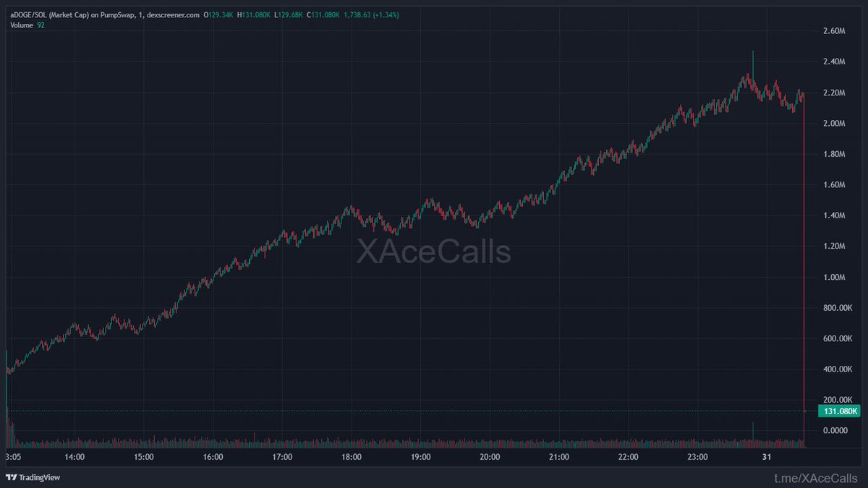This screenshot has height=488, width=868.
Task: Click the 17:00 time axis label
Action: 282,457
